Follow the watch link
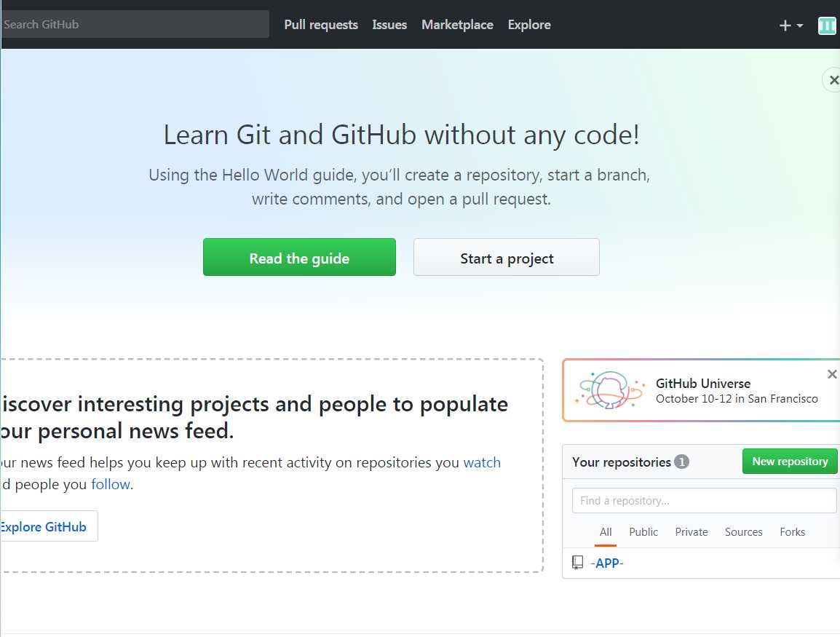The height and width of the screenshot is (637, 840). 482,462
